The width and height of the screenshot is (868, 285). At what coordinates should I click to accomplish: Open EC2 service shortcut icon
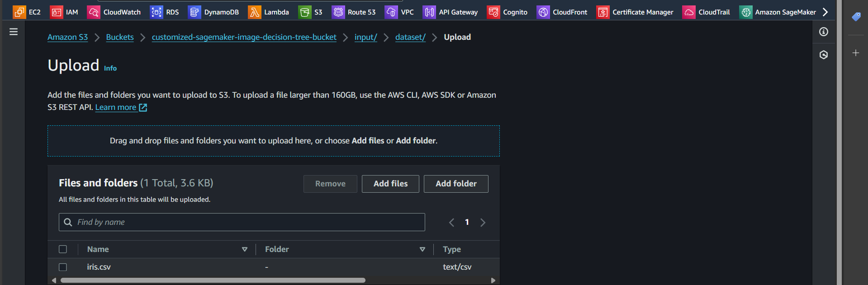pyautogui.click(x=19, y=12)
